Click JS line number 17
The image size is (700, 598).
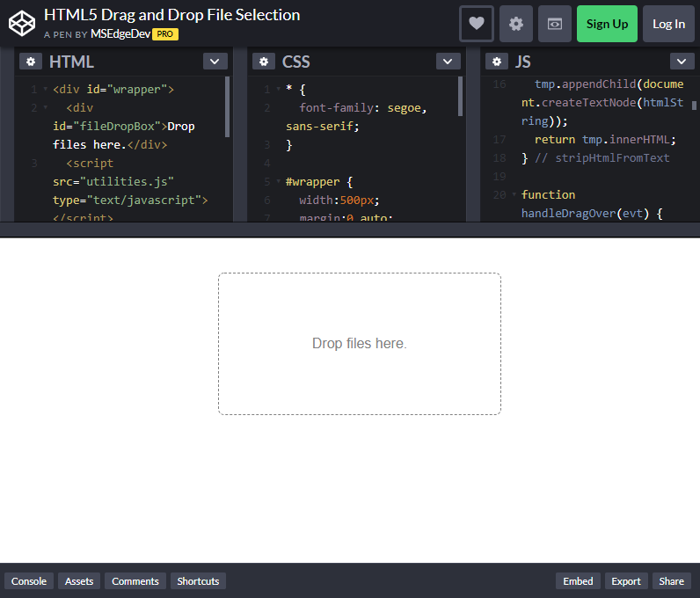(499, 139)
